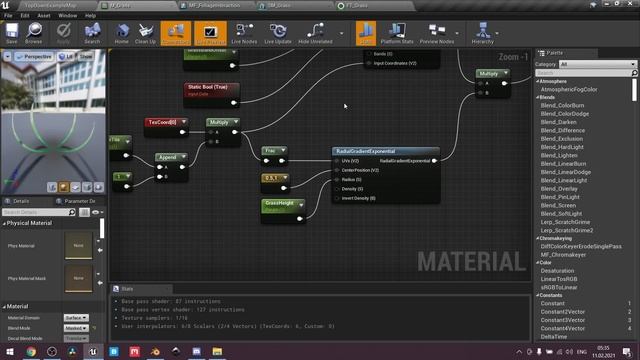Click the Perspective viewport button
Viewport: 640px width, 360px height.
tap(34, 57)
